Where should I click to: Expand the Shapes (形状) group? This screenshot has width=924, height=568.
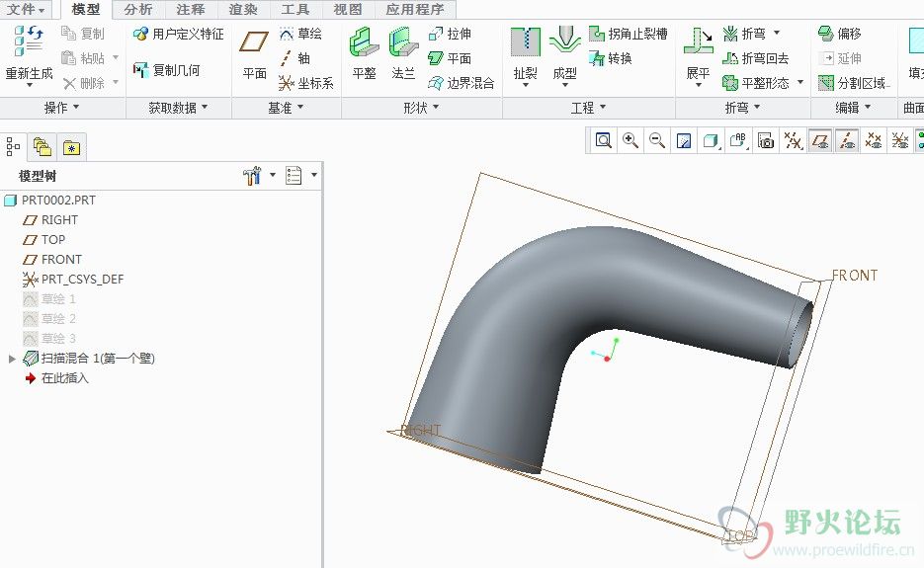421,108
